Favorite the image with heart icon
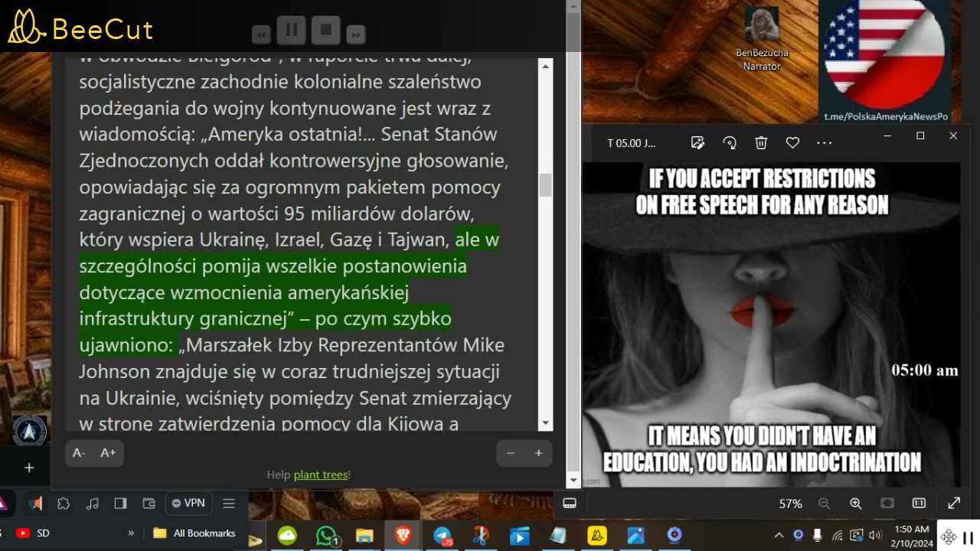This screenshot has width=980, height=551. coord(792,142)
